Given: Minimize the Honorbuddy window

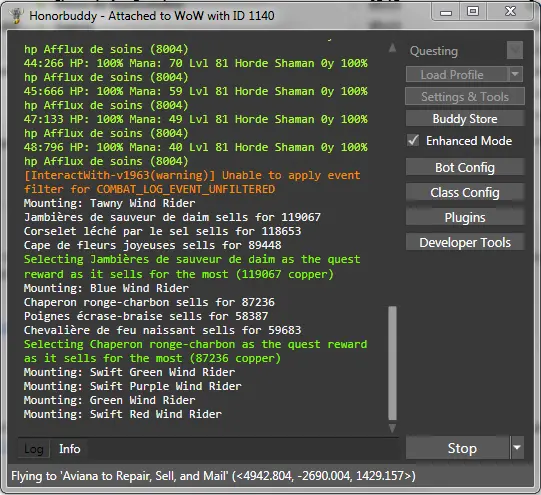Looking at the screenshot, I should [x=446, y=12].
